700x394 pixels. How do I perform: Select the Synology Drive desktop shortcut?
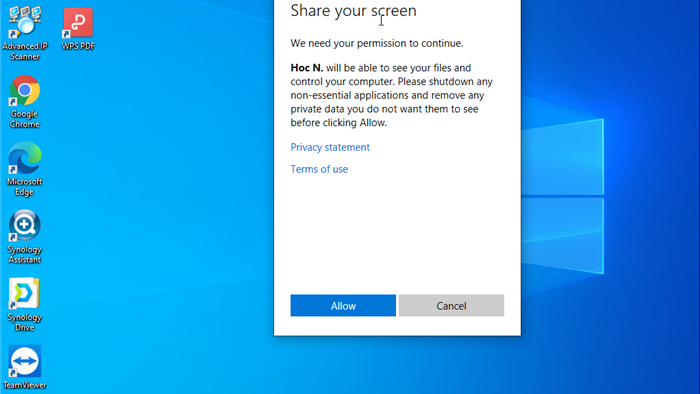[x=25, y=304]
